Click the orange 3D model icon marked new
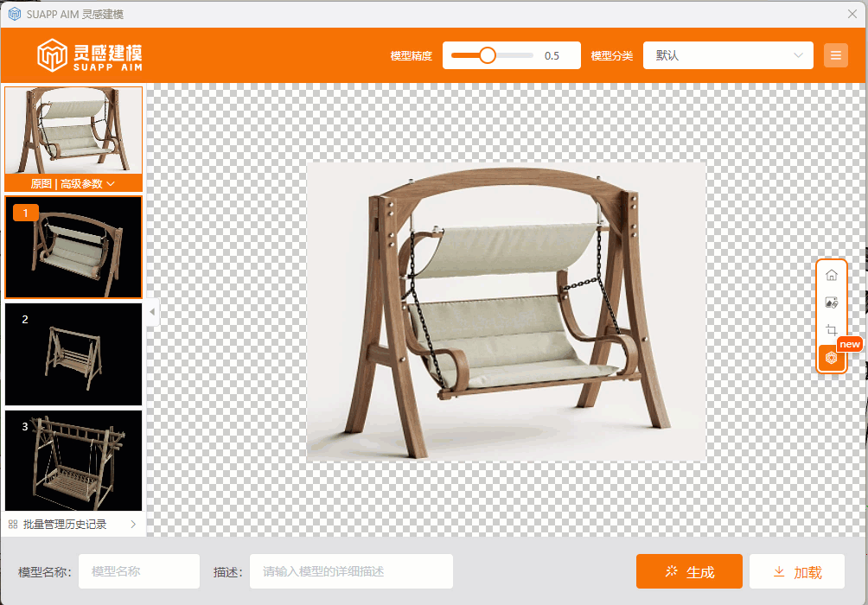Image resolution: width=868 pixels, height=605 pixels. click(832, 358)
